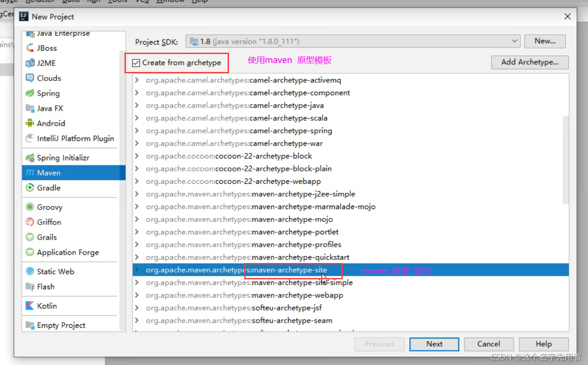Click the Application Forge icon
Viewport: 588px width, 365px height.
coord(30,252)
